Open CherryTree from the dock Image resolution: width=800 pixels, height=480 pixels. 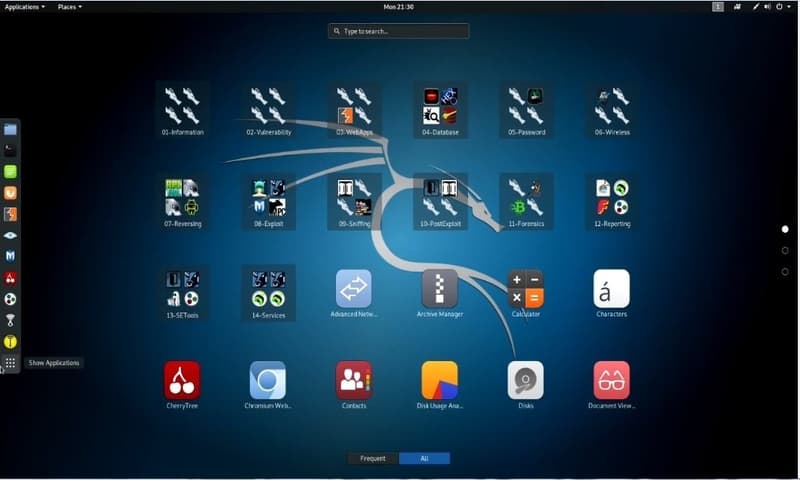click(10, 278)
